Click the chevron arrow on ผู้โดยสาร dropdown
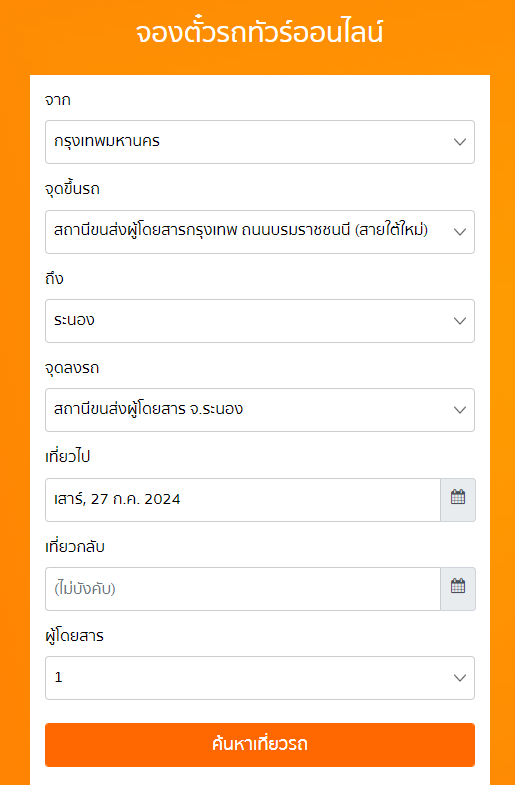Image resolution: width=515 pixels, height=785 pixels. pyautogui.click(x=460, y=678)
